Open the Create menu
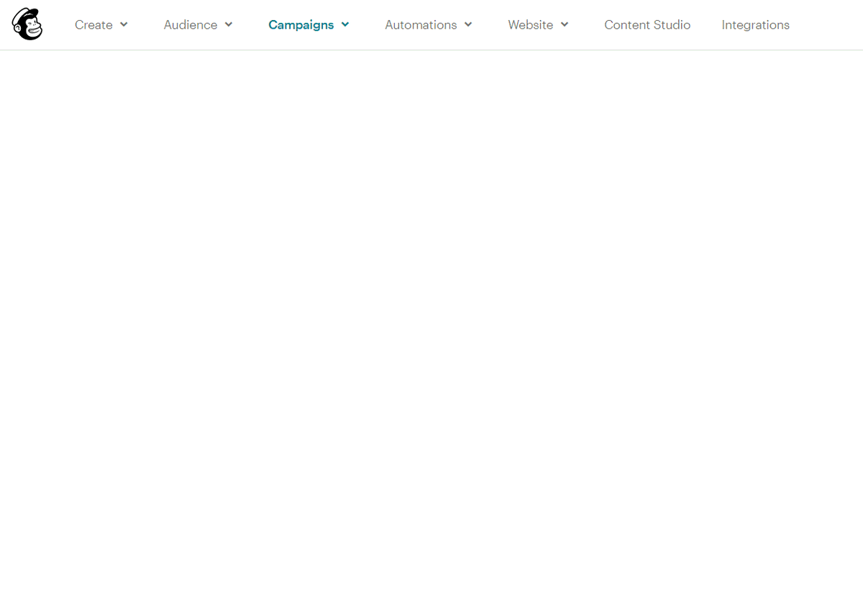 (93, 24)
